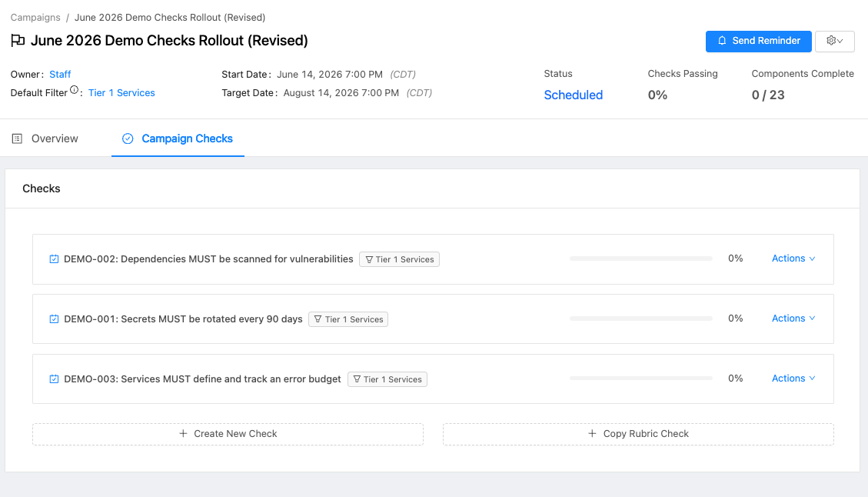868x497 pixels.
Task: Expand Actions menu for DEMO-002
Action: pyautogui.click(x=793, y=259)
